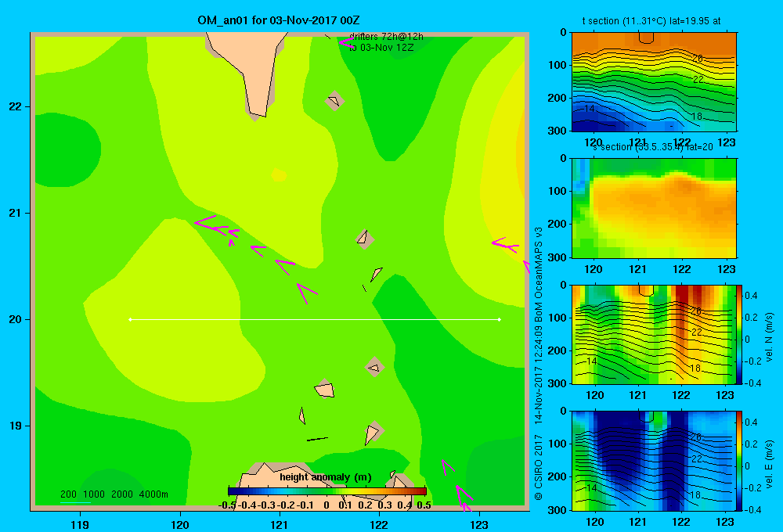This screenshot has height=532, width=783.
Task: Click the '-0.4' tick on vel. E scale
Action: point(752,509)
